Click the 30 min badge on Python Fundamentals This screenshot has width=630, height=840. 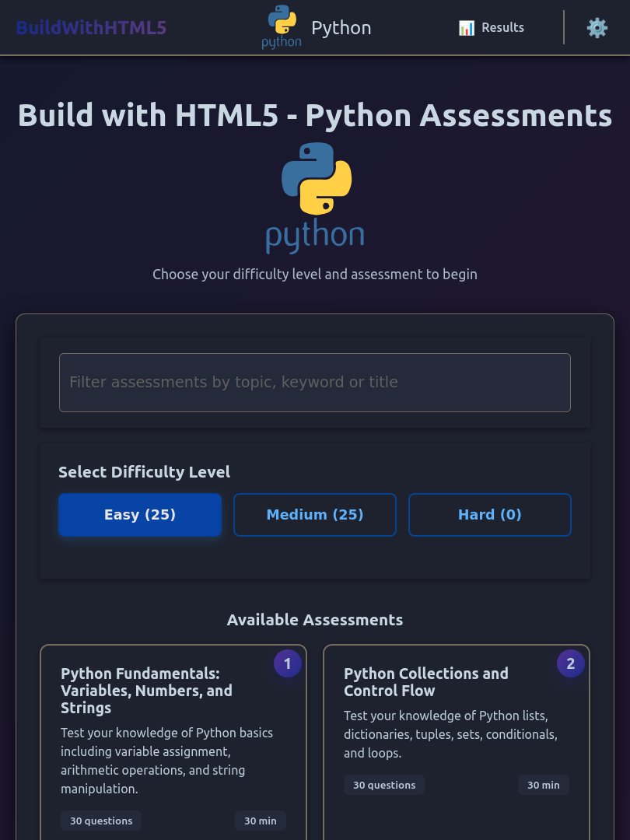pyautogui.click(x=261, y=821)
